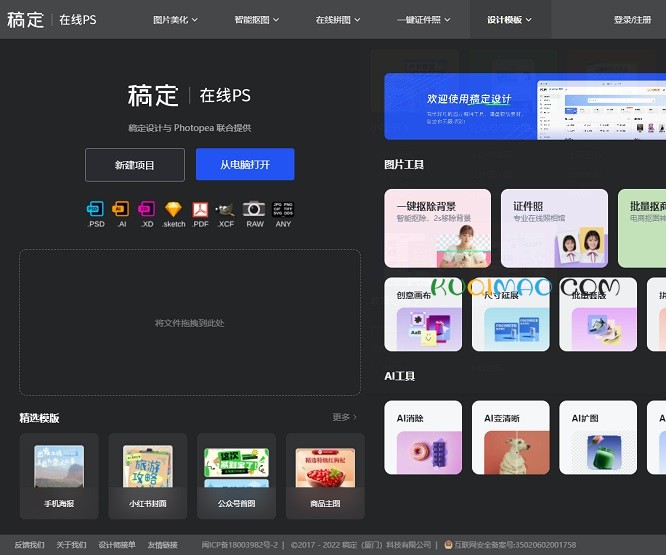The height and width of the screenshot is (555, 666).
Task: Click the .PSD file format icon
Action: [x=96, y=209]
